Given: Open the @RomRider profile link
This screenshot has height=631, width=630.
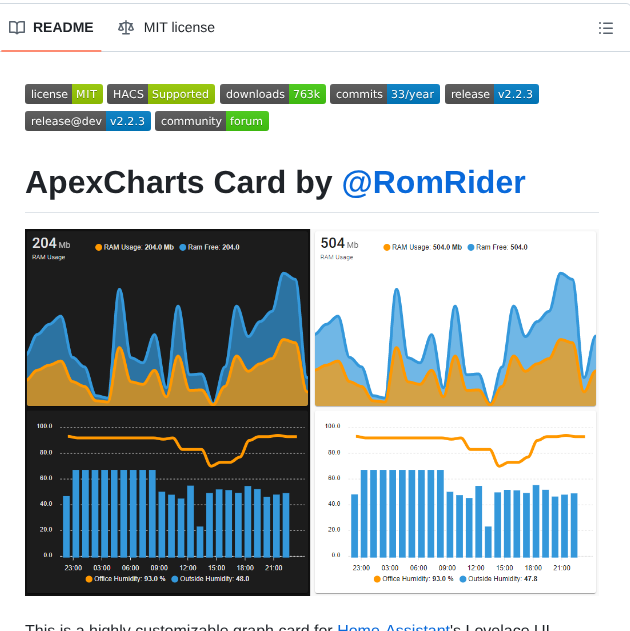Looking at the screenshot, I should point(434,183).
